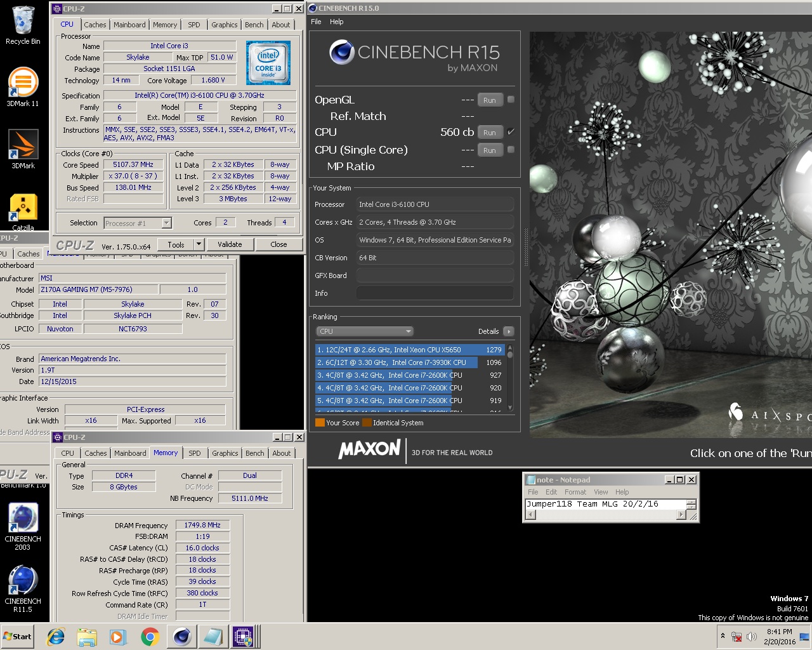Launch 3DMark 11 desktop shortcut

(23, 87)
